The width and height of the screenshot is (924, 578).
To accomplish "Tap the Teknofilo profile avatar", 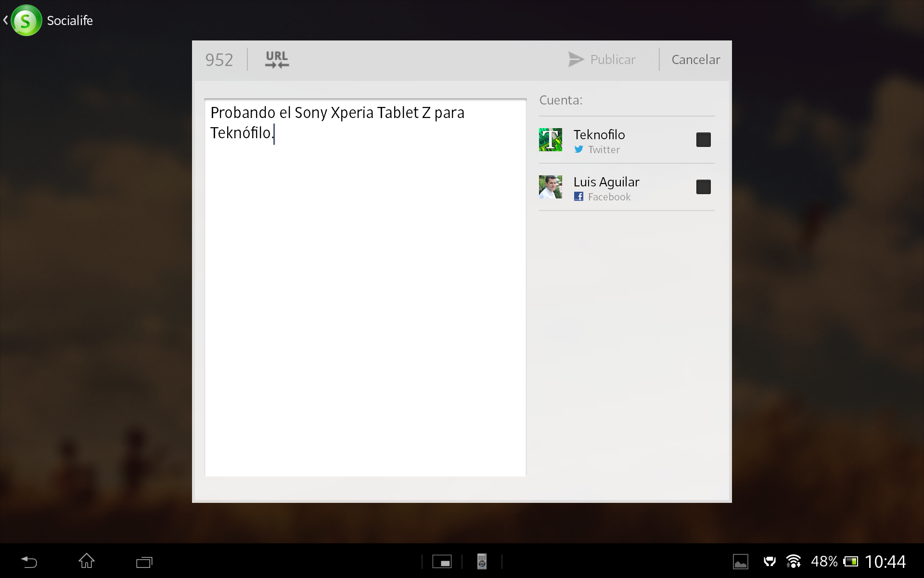I will pos(551,140).
